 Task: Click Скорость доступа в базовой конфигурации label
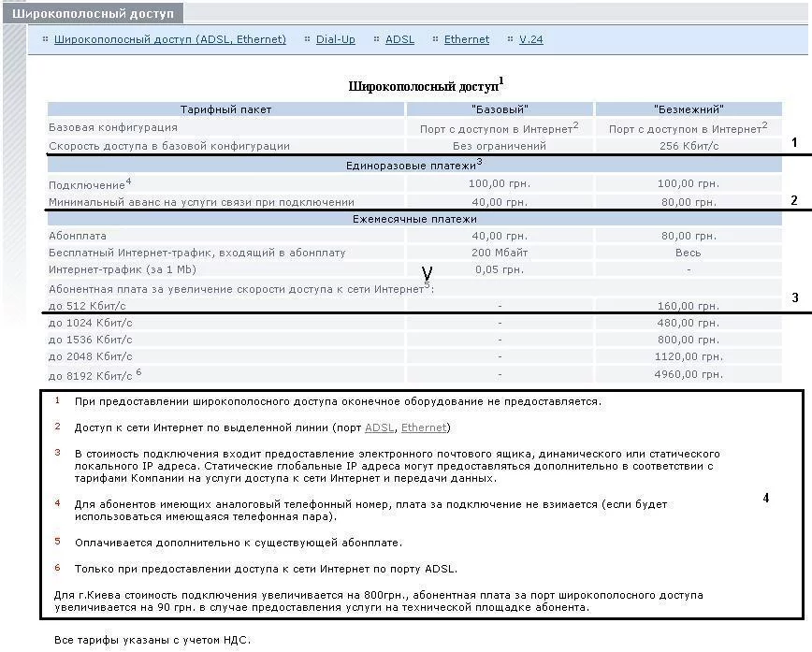169,146
